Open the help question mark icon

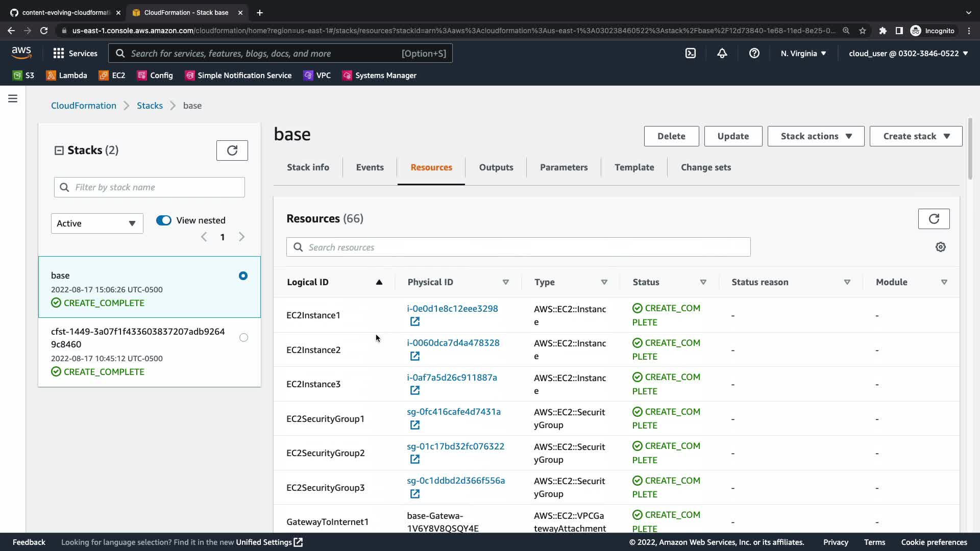pyautogui.click(x=754, y=53)
